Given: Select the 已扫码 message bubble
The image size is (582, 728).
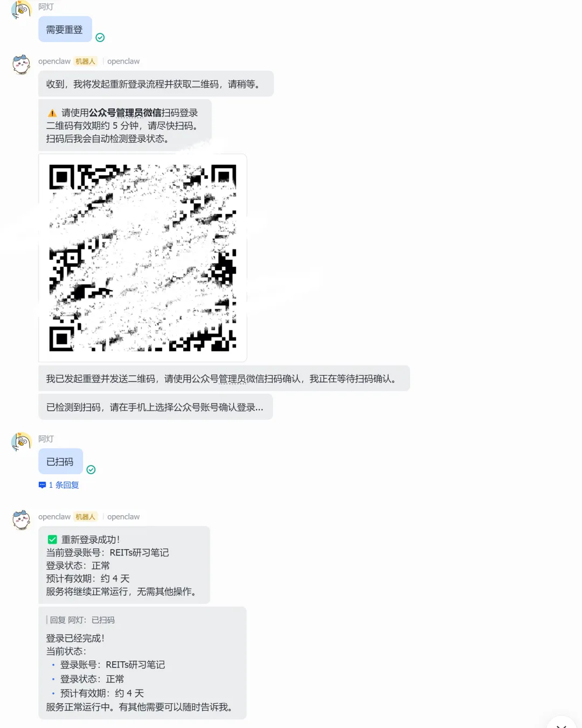Looking at the screenshot, I should (x=60, y=462).
